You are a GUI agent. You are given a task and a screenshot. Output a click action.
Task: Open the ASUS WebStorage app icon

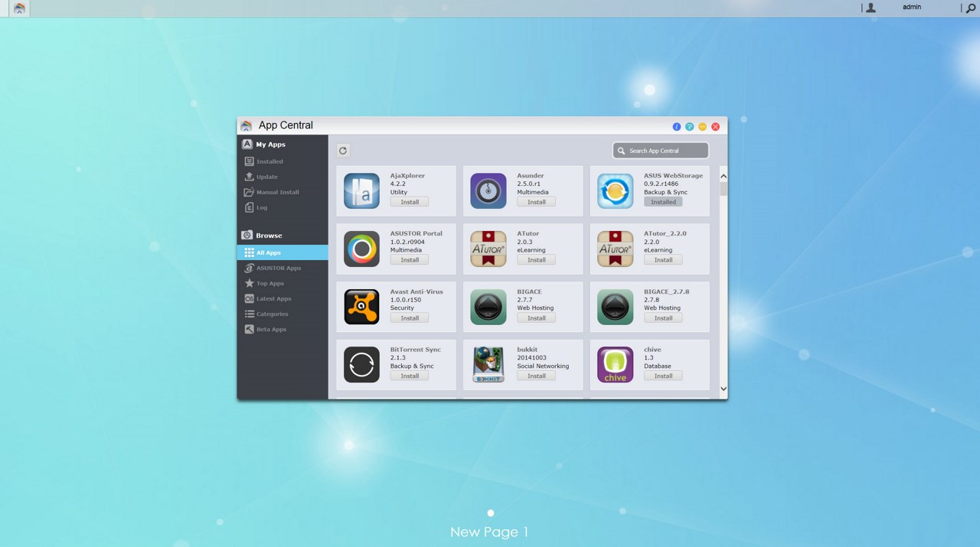[x=616, y=190]
